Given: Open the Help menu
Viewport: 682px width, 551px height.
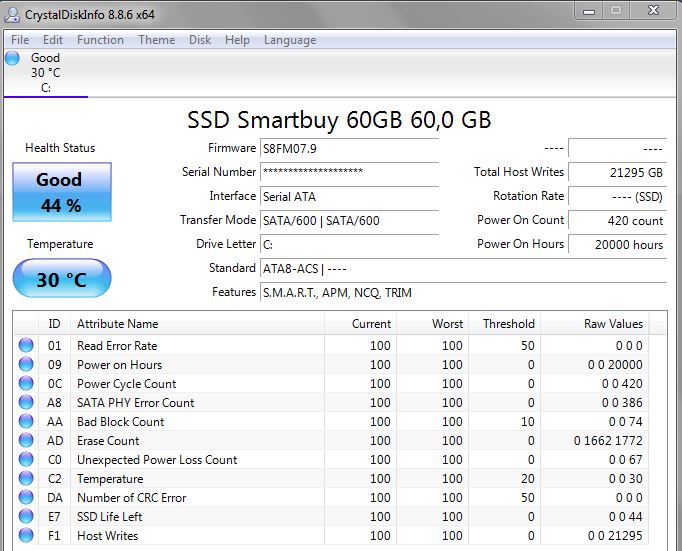Looking at the screenshot, I should [237, 40].
